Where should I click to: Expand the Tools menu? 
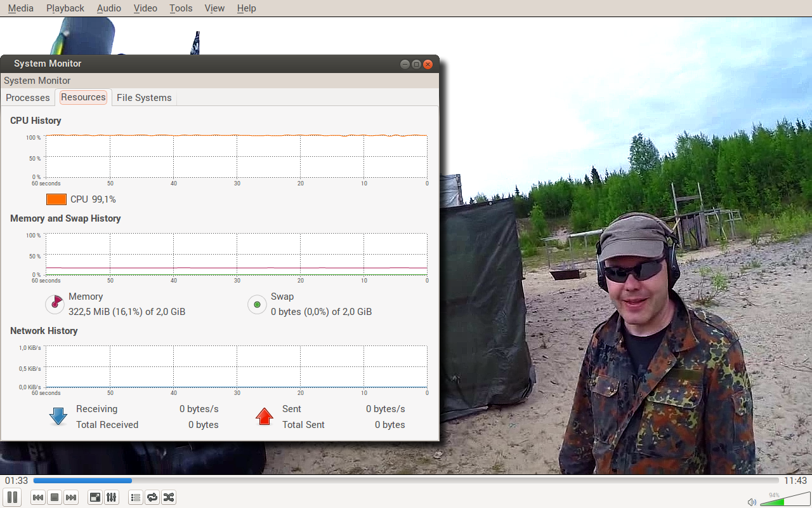pyautogui.click(x=181, y=8)
